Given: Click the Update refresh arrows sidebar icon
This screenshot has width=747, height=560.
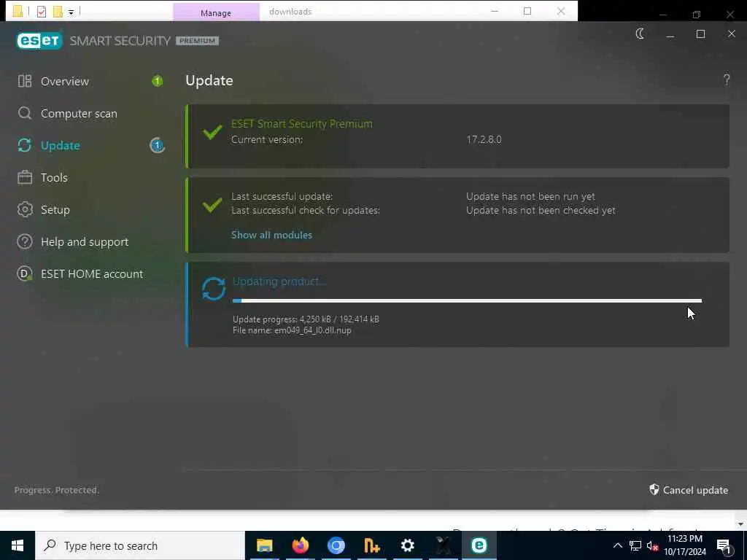Looking at the screenshot, I should coord(25,145).
